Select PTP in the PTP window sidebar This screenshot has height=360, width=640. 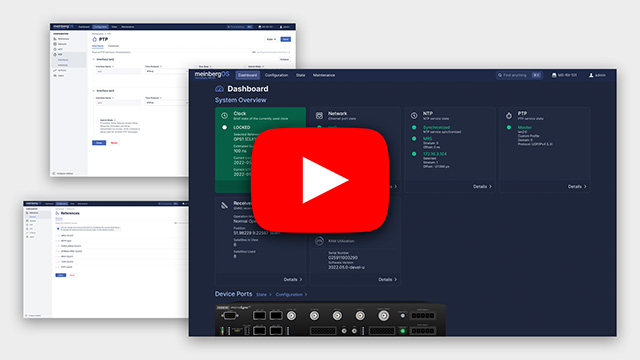pyautogui.click(x=58, y=54)
